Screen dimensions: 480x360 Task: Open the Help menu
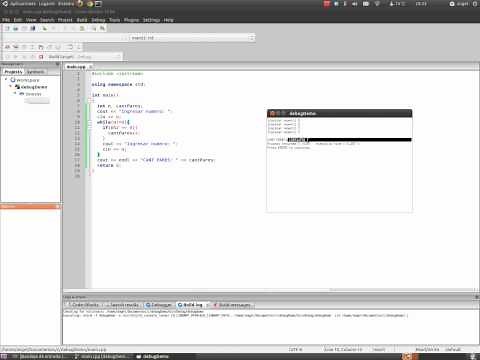[x=169, y=20]
